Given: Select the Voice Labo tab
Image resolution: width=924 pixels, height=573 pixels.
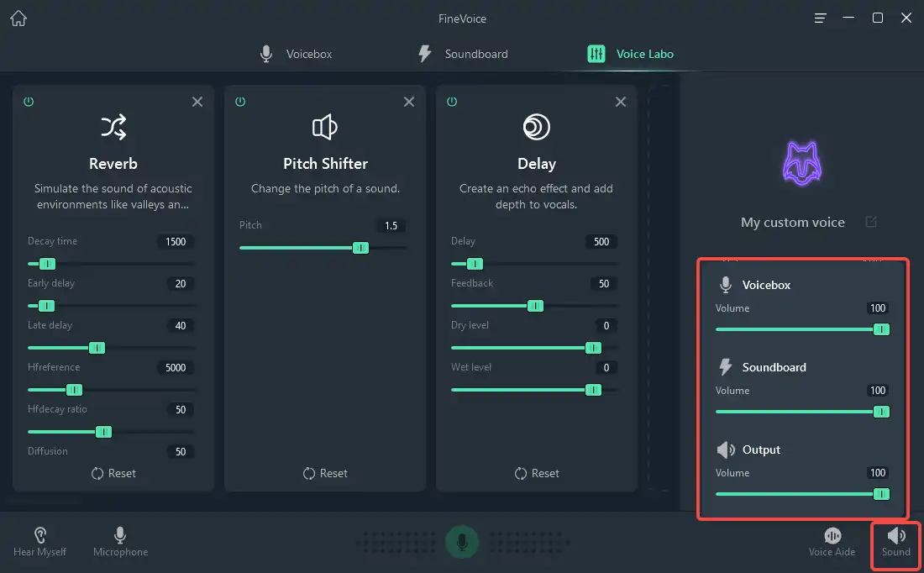Looking at the screenshot, I should pos(631,54).
